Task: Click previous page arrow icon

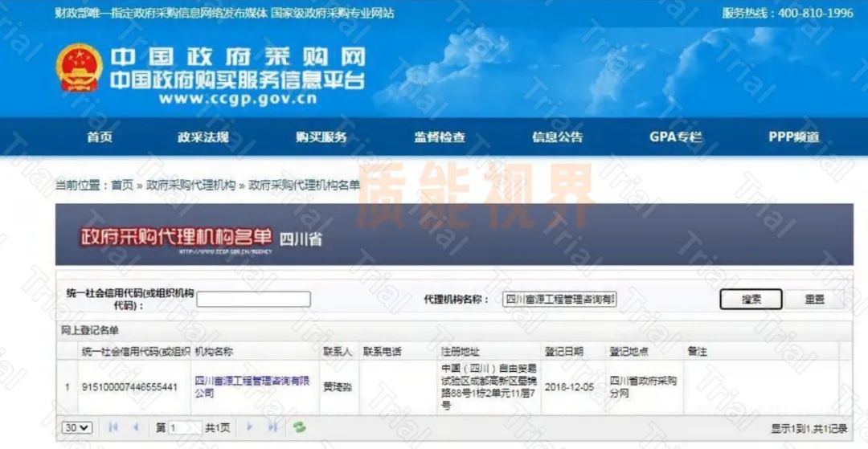Action: pos(136,427)
